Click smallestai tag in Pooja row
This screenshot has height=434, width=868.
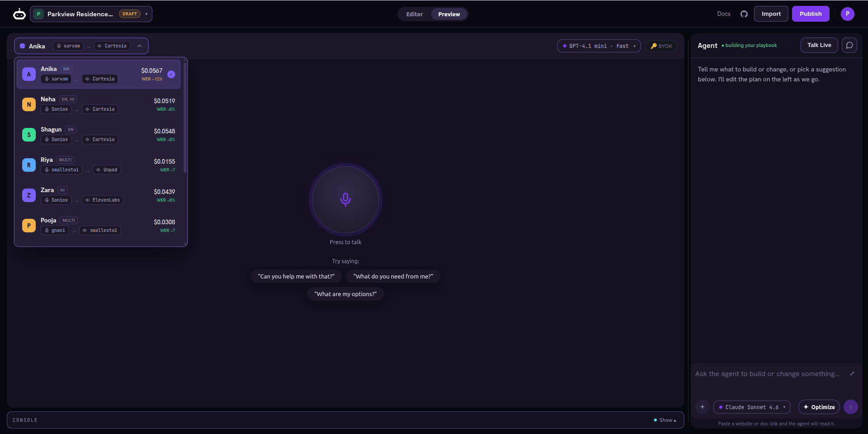pos(100,231)
